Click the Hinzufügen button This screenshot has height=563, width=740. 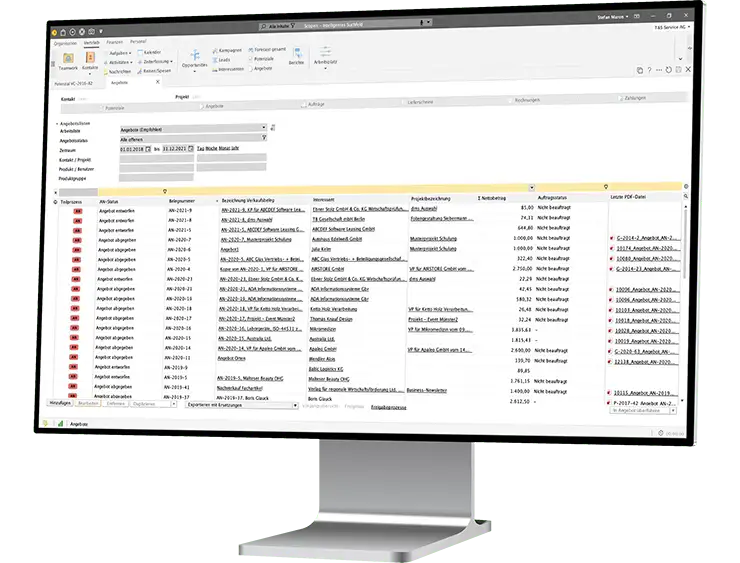(59, 403)
